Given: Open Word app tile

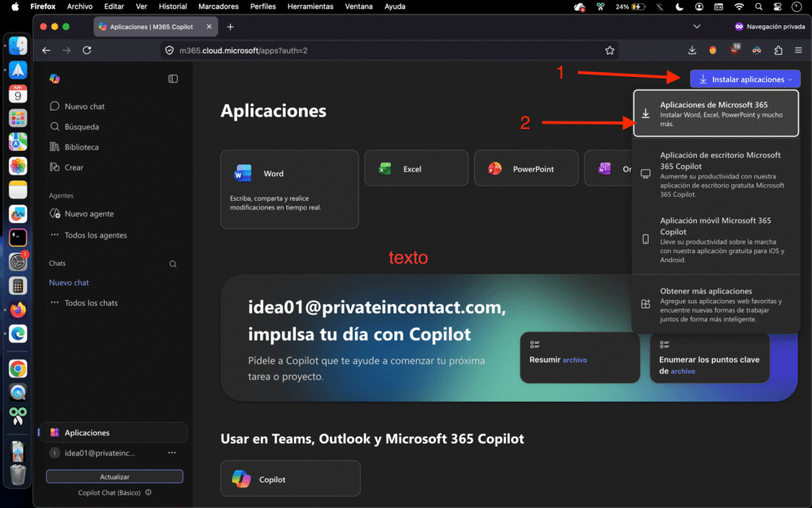Looking at the screenshot, I should click(289, 188).
